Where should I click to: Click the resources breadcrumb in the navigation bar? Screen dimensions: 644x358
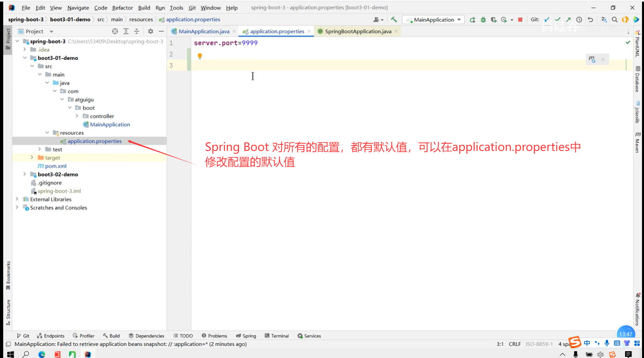point(141,19)
